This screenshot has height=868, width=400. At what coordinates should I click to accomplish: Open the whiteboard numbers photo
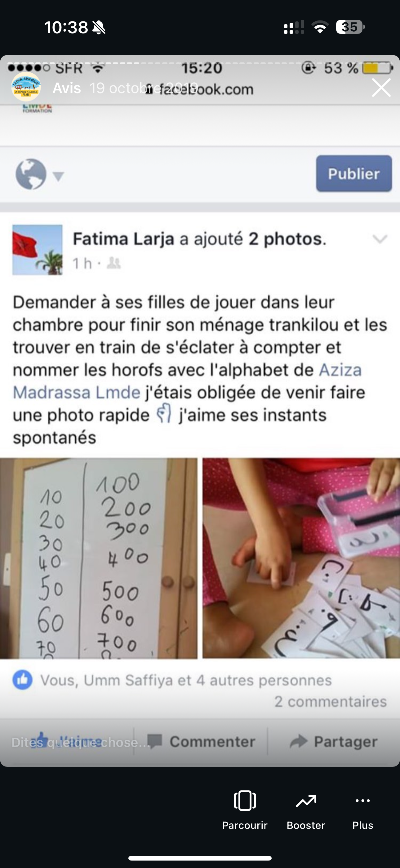point(99,558)
